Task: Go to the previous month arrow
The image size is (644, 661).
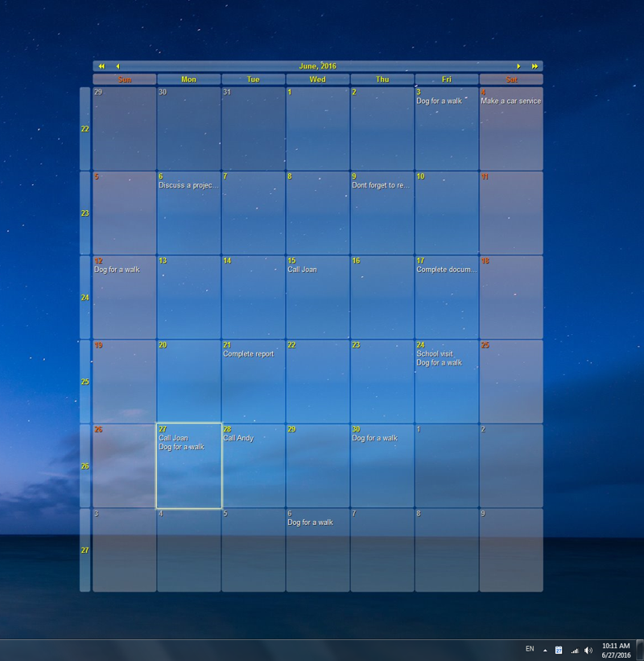Action: coord(118,66)
